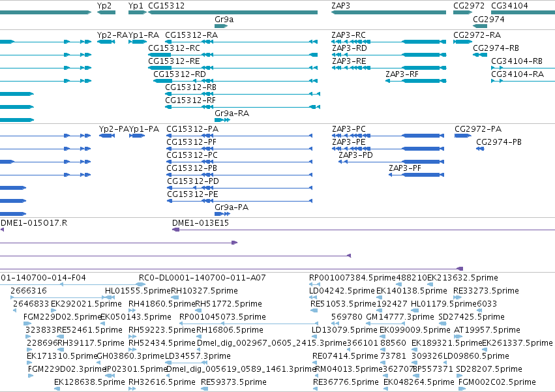Screen dimensions: 555x392
Task: Click the Yp2 gene label
Action: [x=104, y=6]
